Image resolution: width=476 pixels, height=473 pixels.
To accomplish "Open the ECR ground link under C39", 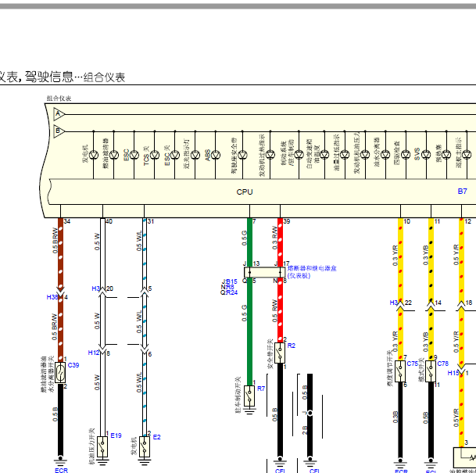I will [61, 471].
